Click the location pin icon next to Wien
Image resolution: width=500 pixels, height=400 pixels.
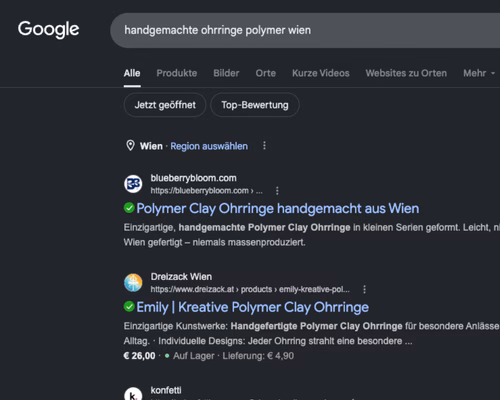coord(130,146)
